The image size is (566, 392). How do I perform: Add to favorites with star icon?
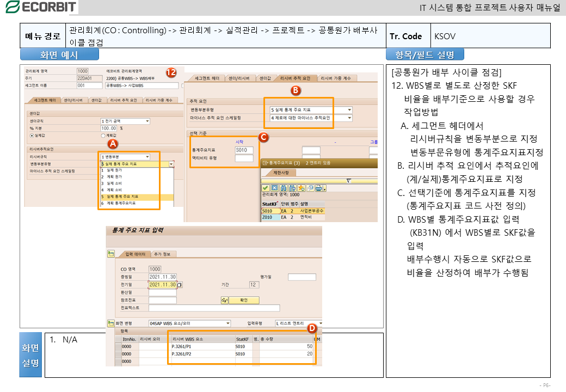coord(301,188)
